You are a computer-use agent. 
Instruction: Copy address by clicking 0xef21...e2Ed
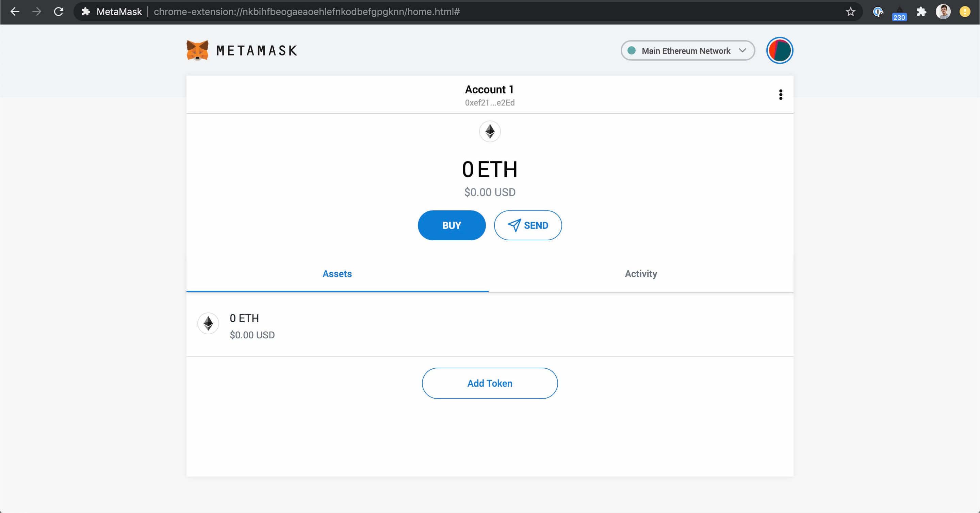pos(490,102)
